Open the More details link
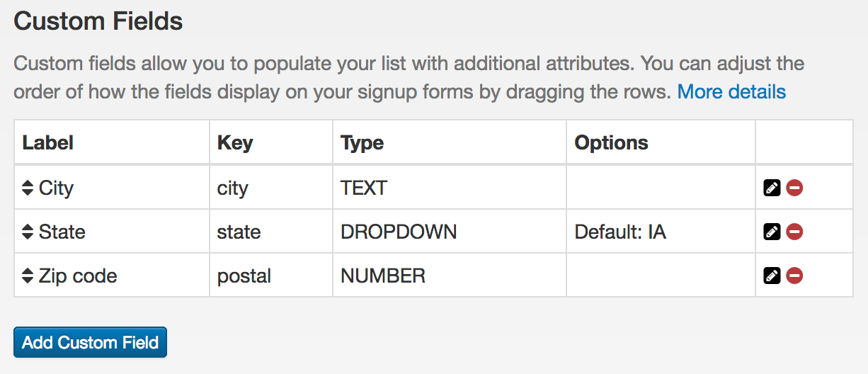This screenshot has width=868, height=374. (731, 92)
